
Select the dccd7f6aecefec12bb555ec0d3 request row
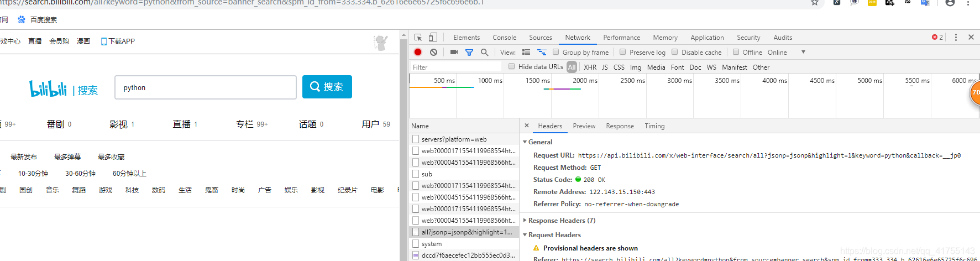[x=464, y=255]
